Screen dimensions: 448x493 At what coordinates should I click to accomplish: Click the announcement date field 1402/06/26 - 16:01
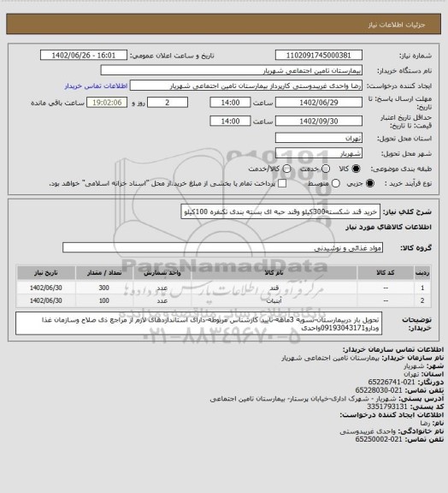[x=84, y=55]
